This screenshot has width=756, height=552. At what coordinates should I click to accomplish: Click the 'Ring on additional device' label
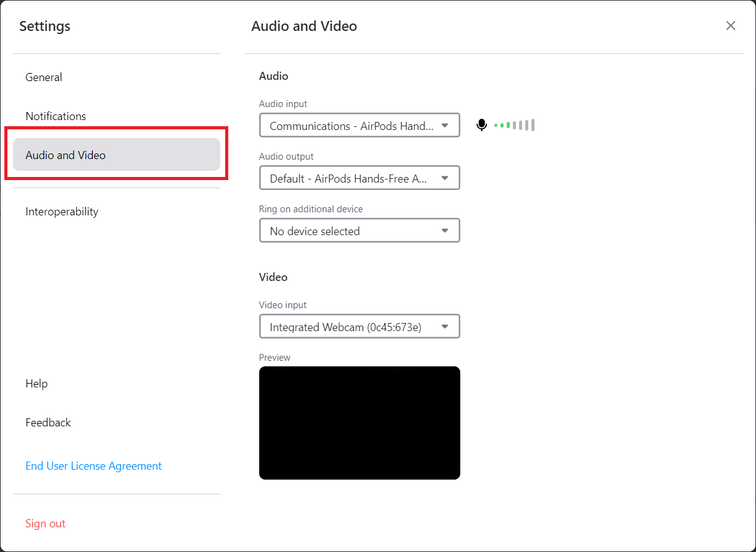pos(311,209)
